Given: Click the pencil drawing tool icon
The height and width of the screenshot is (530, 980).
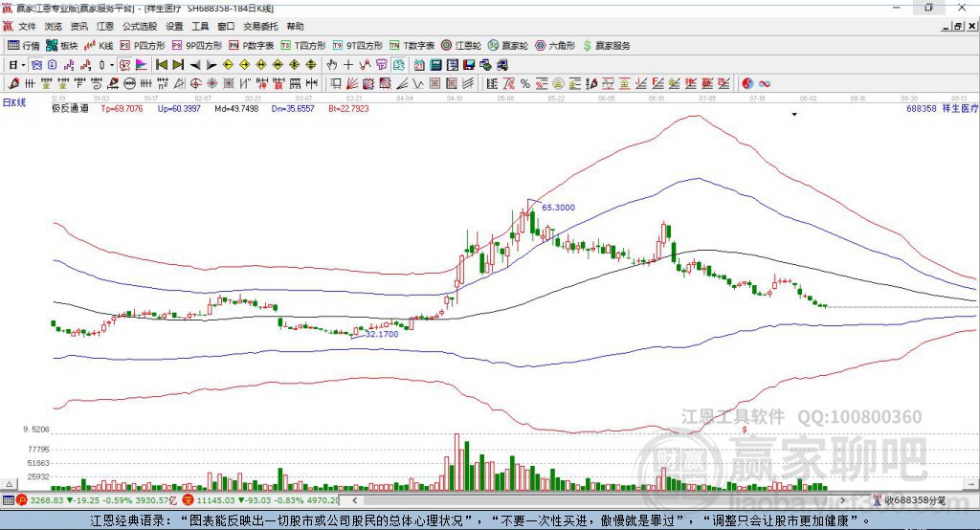Looking at the screenshot, I should pyautogui.click(x=13, y=84).
